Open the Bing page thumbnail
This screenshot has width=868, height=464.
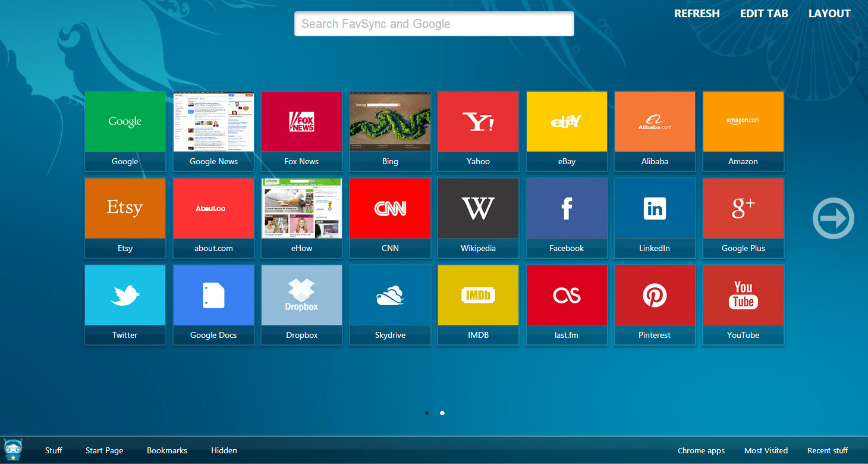[390, 122]
